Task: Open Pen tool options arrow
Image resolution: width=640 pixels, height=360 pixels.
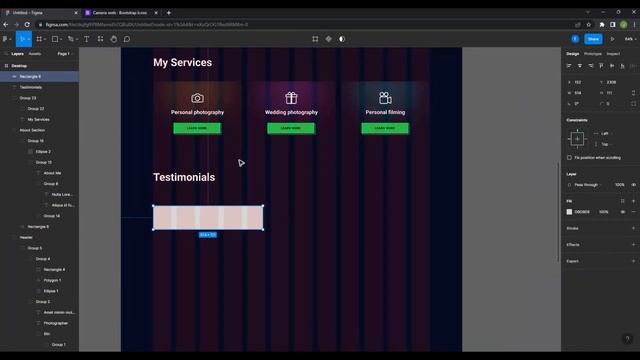Action: (77, 40)
